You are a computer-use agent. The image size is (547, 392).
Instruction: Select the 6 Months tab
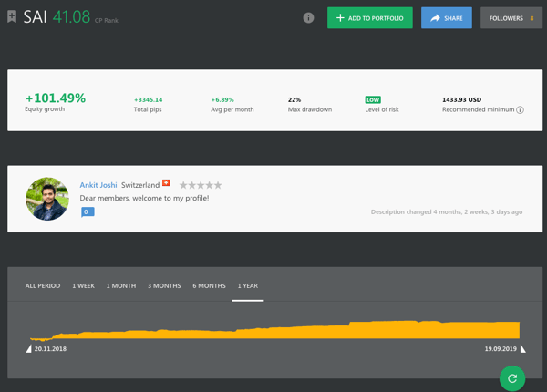(209, 286)
